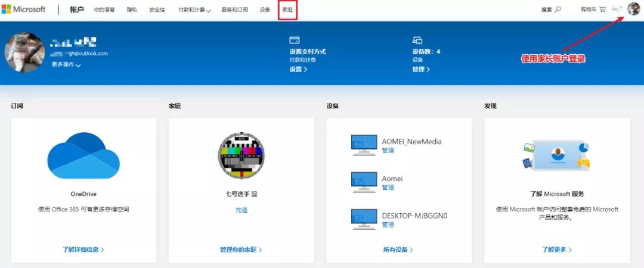Screen dimensions: 644x268
Task: Open account avatar in top-right corner
Action: click(x=633, y=9)
